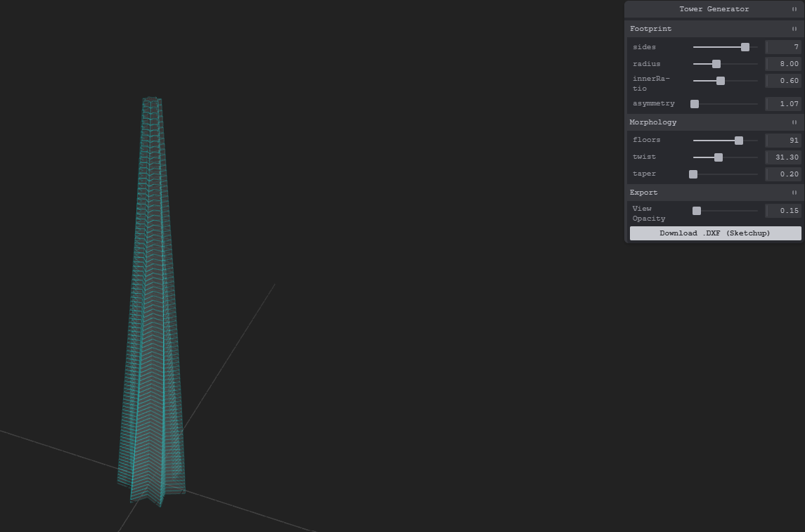Focus the floors value field

[x=783, y=141]
